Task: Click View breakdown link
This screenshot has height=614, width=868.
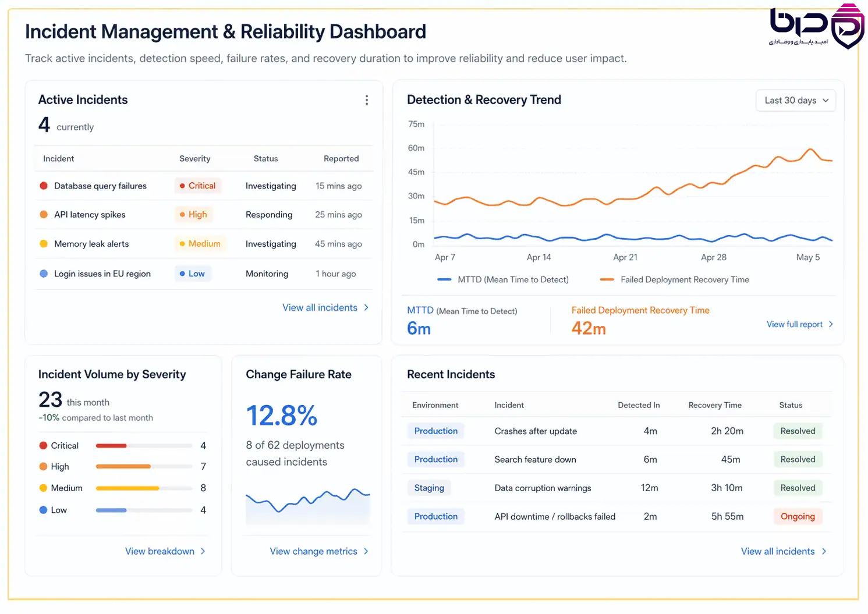Action: pyautogui.click(x=165, y=551)
